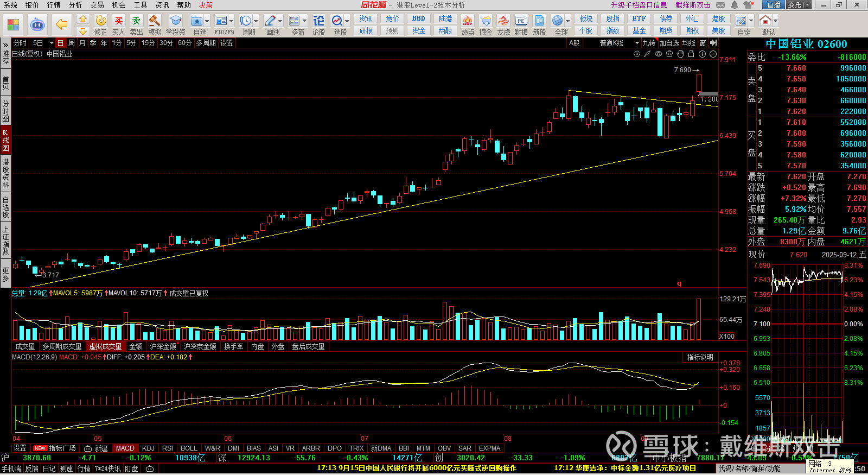Viewport: 868px width, 475px height.
Task: Open the 系统 menu
Action: (x=10, y=5)
